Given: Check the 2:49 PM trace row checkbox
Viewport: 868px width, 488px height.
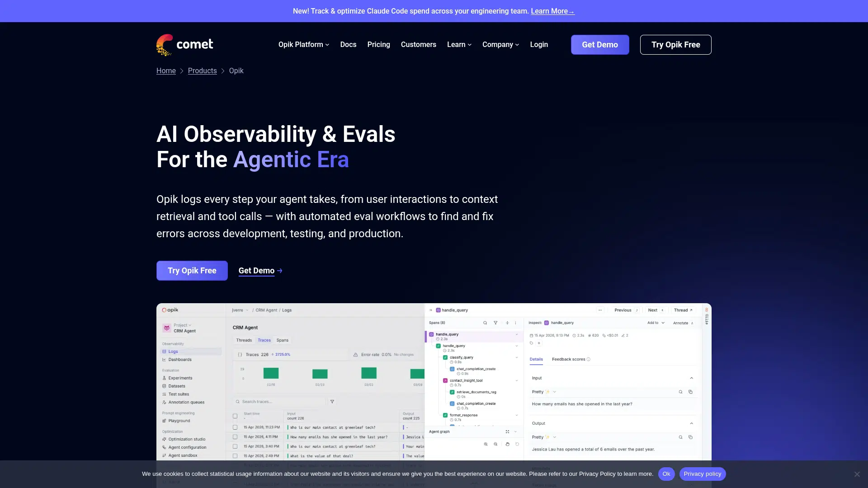Looking at the screenshot, I should (x=235, y=456).
